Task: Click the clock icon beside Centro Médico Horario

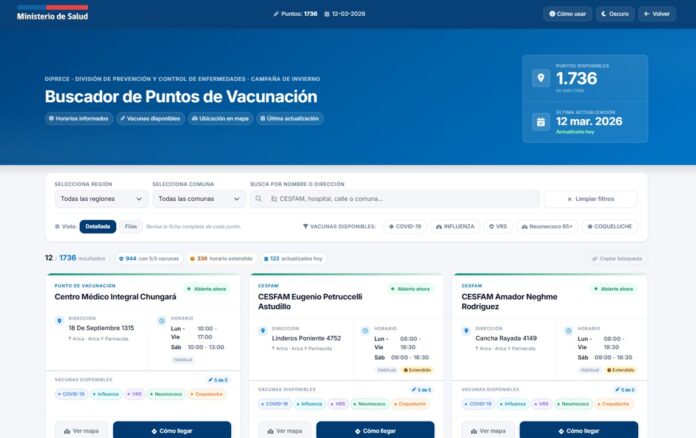Action: (x=162, y=321)
